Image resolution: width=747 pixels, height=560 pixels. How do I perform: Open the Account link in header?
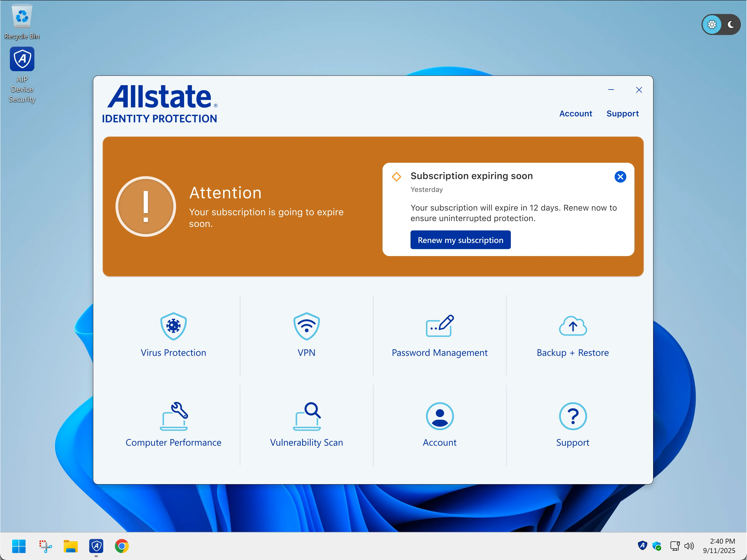click(x=575, y=114)
